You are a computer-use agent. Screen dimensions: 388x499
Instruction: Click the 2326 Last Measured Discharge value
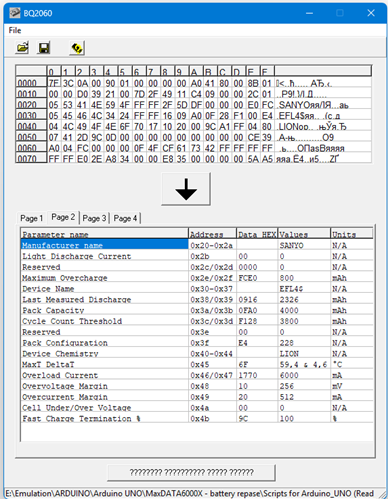pyautogui.click(x=304, y=300)
